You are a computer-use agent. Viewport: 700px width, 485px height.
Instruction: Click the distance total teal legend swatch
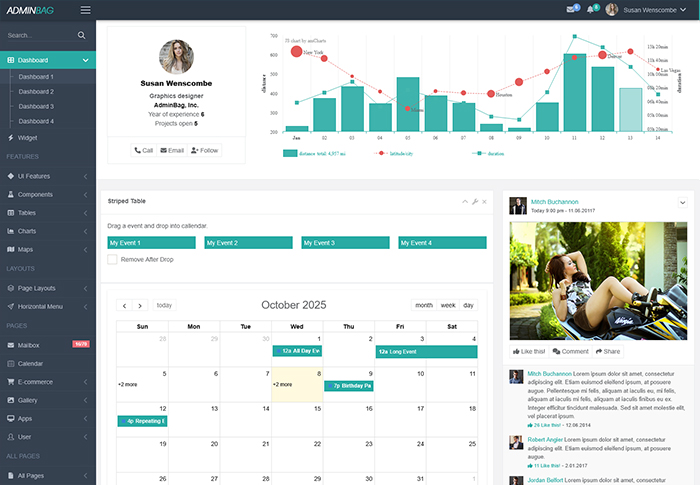click(x=290, y=153)
